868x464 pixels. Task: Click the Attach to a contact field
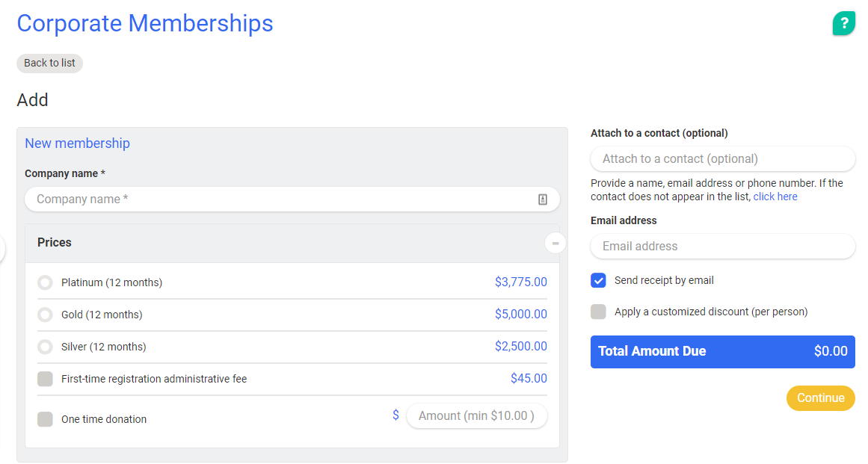tap(722, 158)
